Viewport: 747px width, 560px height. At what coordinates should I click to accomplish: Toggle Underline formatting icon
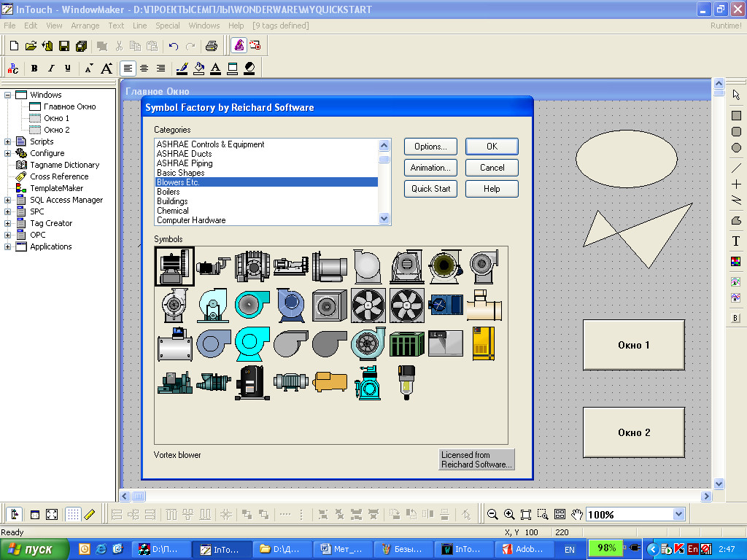click(68, 68)
